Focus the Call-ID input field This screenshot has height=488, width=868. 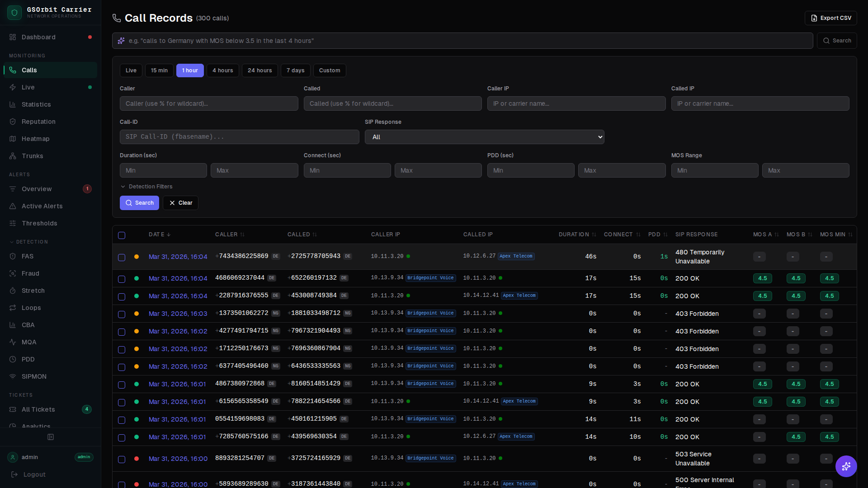[239, 137]
